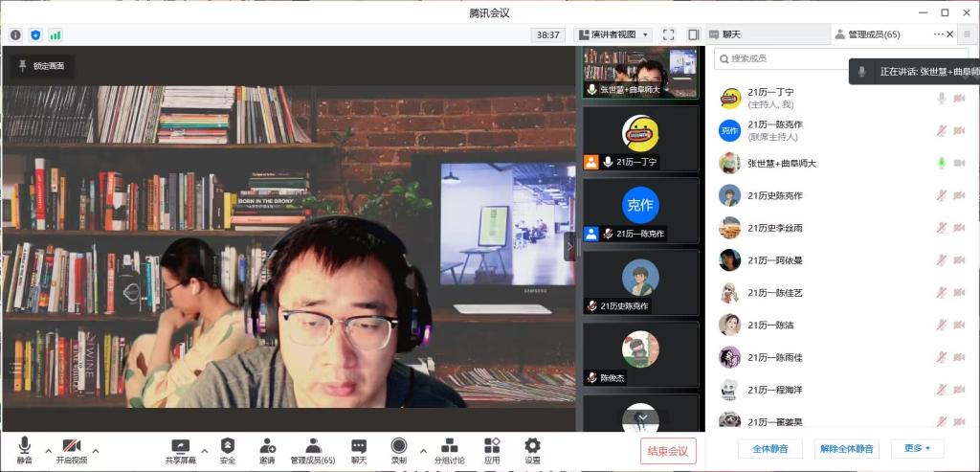This screenshot has height=472, width=980.
Task: Click the 邀请 invite icon
Action: coord(267,450)
